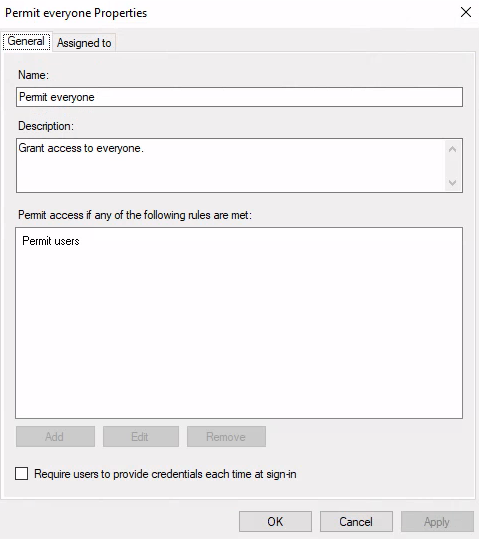
Task: Select the Permit users rule
Action: [51, 241]
